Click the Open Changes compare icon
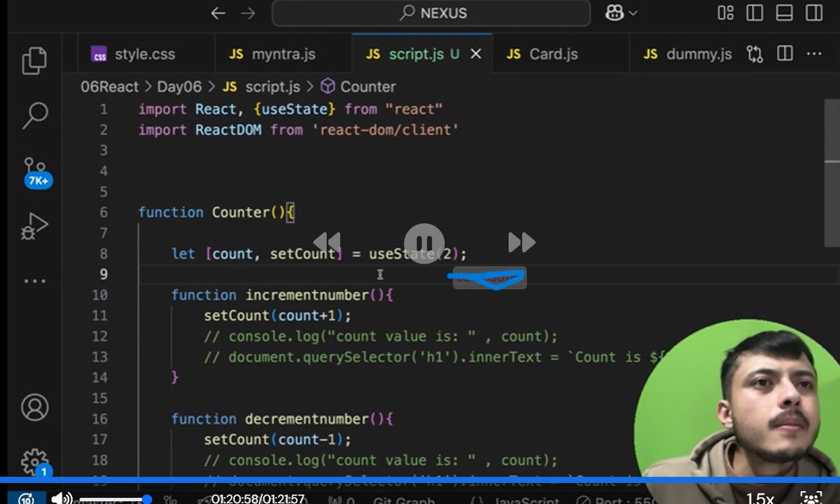840x504 pixels. [x=755, y=54]
